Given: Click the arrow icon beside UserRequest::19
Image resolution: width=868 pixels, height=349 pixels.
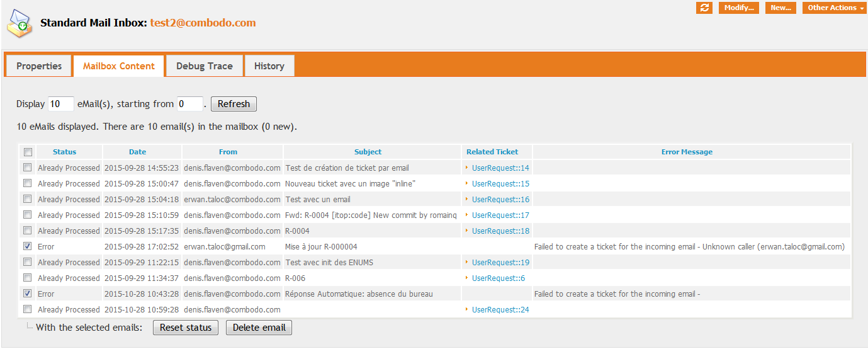Looking at the screenshot, I should [x=466, y=262].
